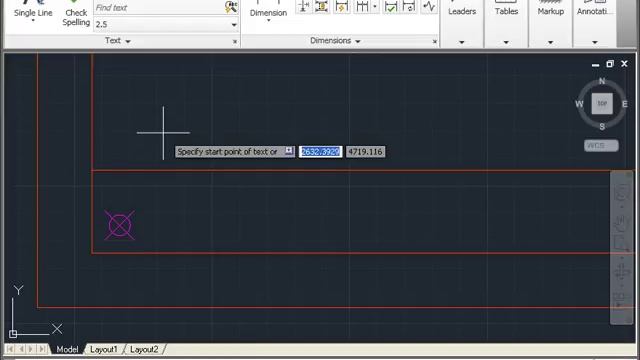Click the zoom extents icon in navigation bar
This screenshot has height=360, width=640.
click(x=621, y=243)
